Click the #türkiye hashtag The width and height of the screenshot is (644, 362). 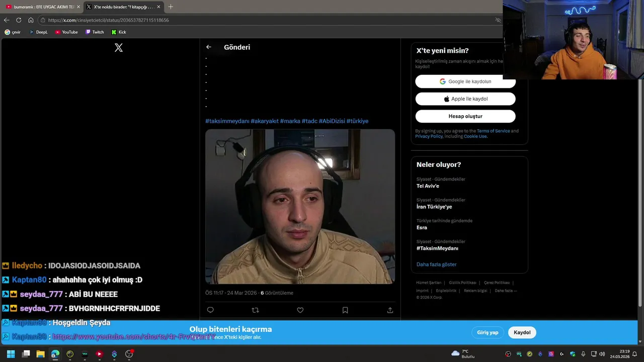357,121
